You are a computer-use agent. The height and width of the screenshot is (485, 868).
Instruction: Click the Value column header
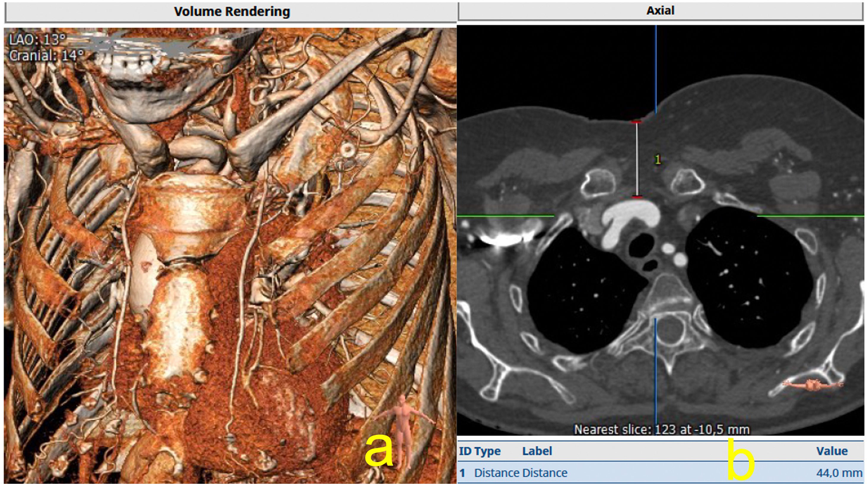click(831, 451)
